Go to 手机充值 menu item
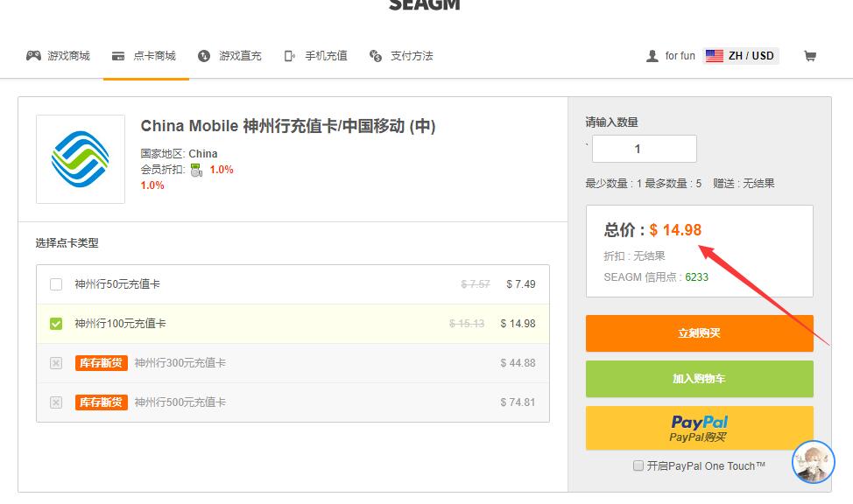 (x=326, y=55)
